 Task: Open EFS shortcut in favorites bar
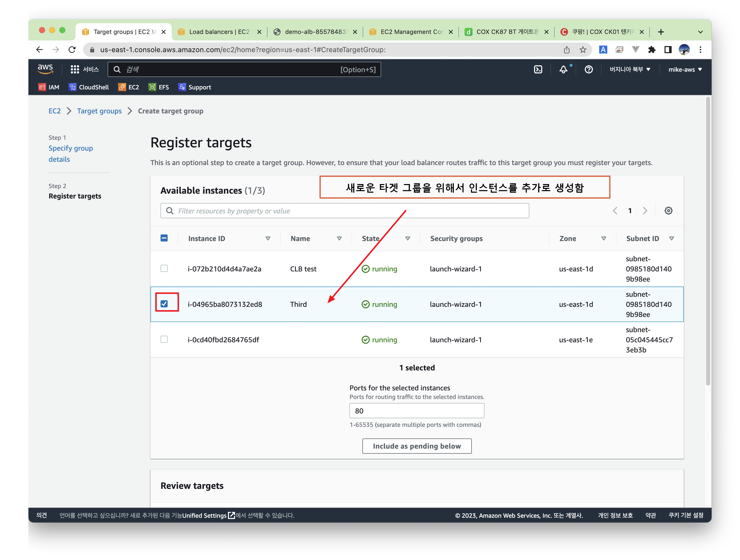pyautogui.click(x=159, y=87)
